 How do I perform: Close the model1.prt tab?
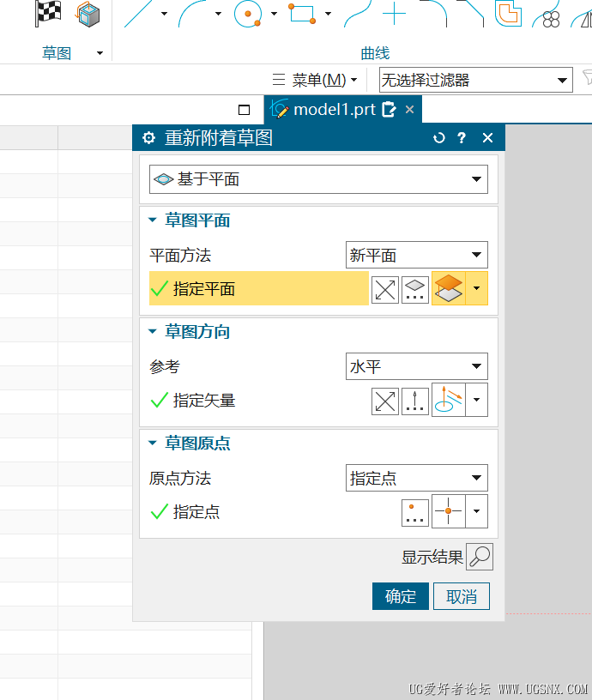pos(410,110)
